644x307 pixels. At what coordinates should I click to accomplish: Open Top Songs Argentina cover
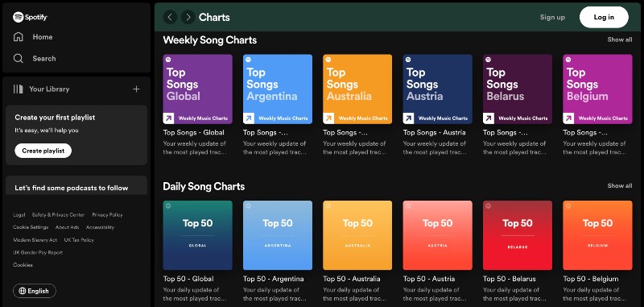tap(278, 89)
